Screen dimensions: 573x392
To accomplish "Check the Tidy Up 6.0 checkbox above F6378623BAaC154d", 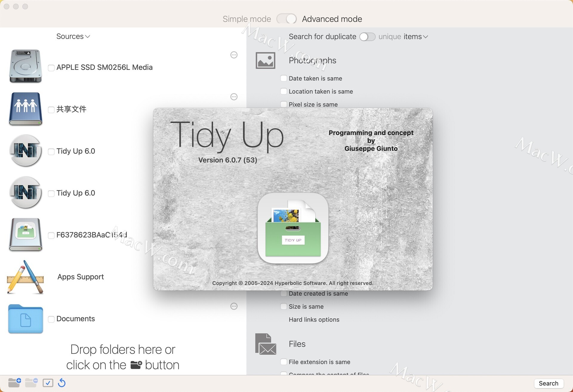I will pos(51,193).
